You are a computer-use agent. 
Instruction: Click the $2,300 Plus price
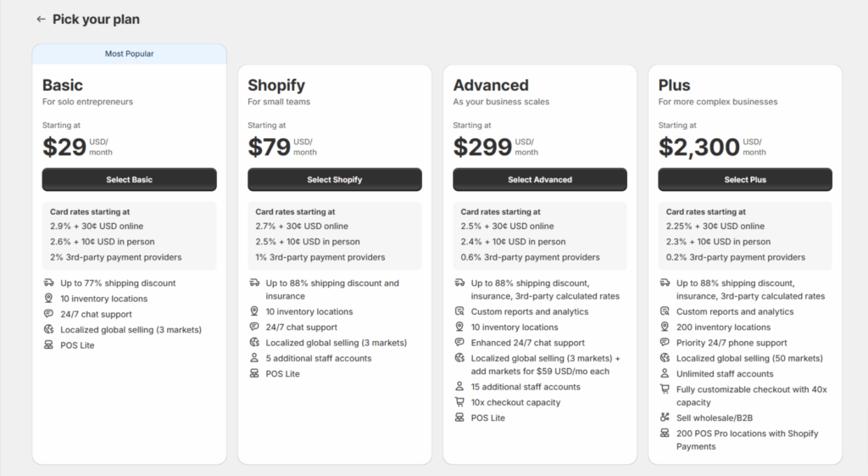click(699, 147)
